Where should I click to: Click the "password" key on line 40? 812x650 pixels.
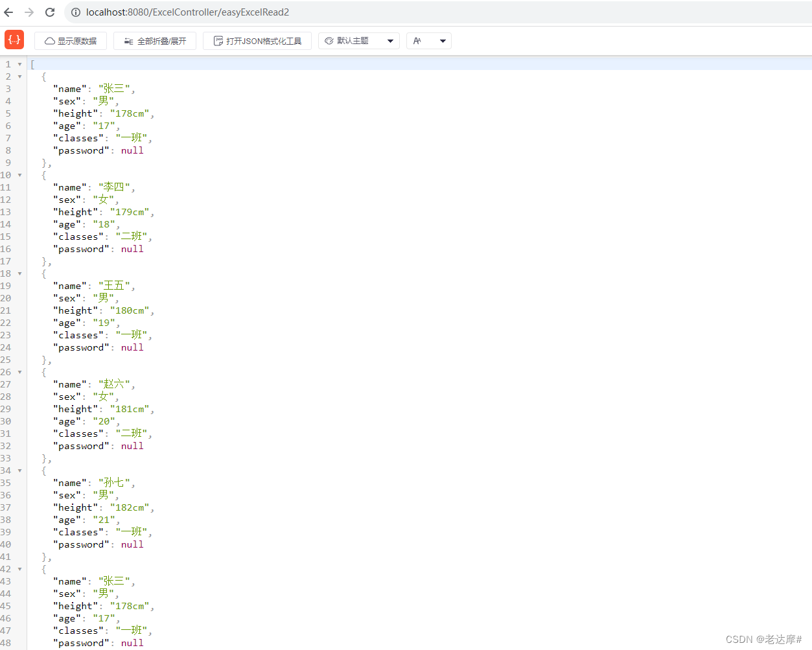[81, 544]
